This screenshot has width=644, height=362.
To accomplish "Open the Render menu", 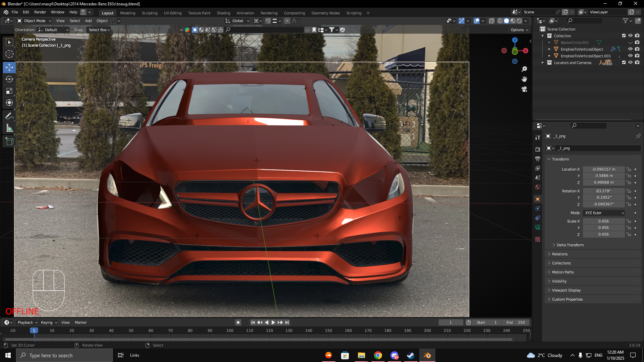I will coord(40,12).
